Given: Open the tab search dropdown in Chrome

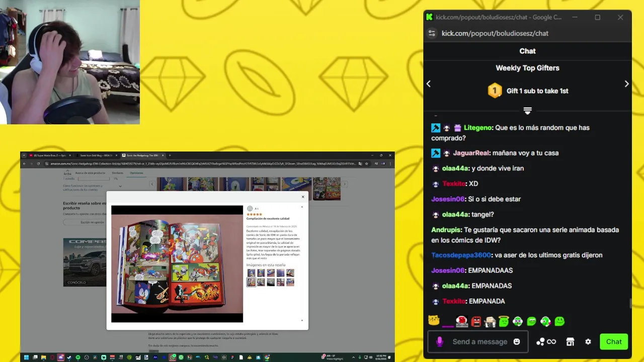Looking at the screenshot, I should click(24, 155).
